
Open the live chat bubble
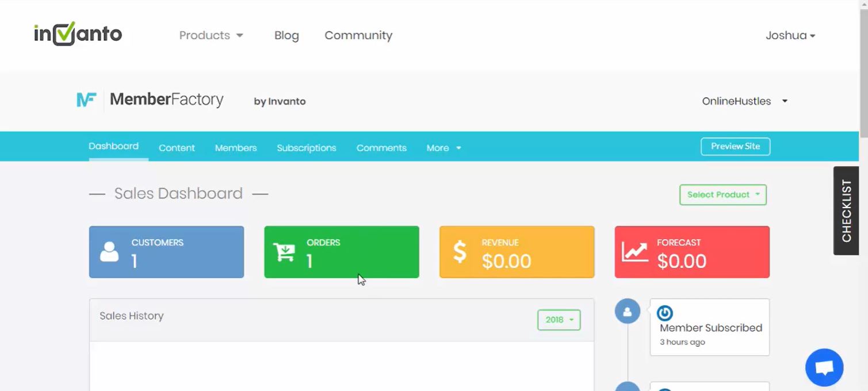tap(824, 367)
